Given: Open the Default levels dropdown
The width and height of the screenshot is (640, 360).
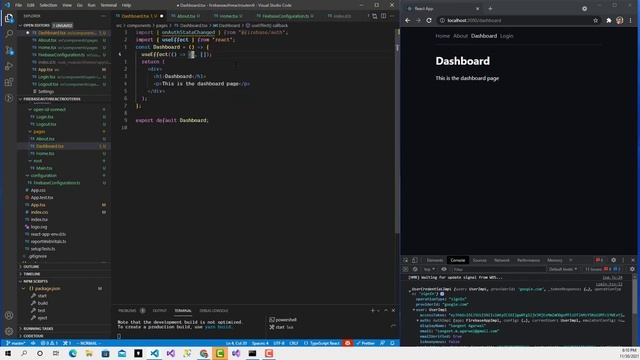Looking at the screenshot, I should click(x=563, y=269).
